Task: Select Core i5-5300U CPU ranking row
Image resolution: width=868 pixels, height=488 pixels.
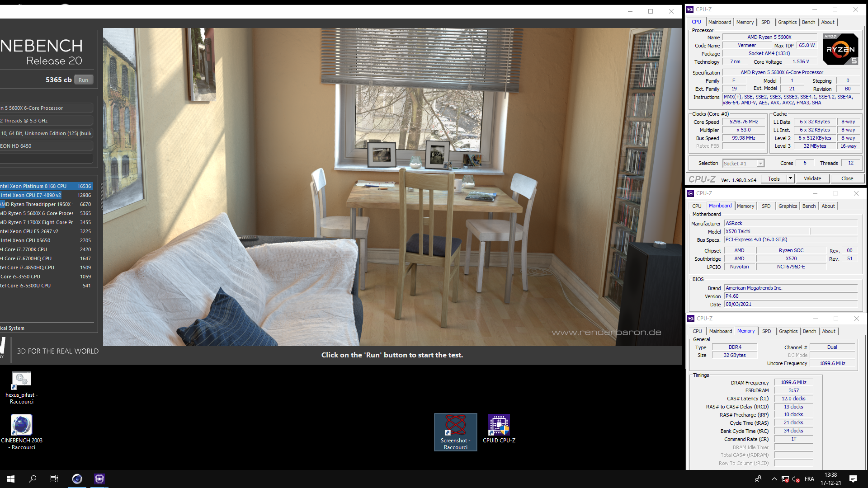Action: point(47,286)
